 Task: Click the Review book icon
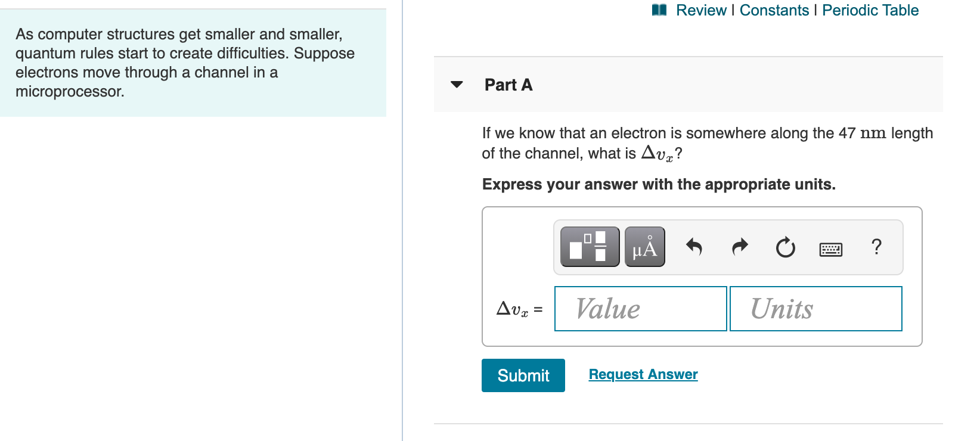point(659,10)
